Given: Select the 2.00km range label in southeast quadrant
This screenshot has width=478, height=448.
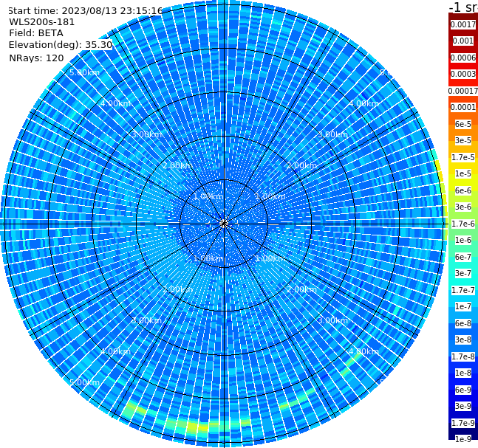Looking at the screenshot, I should tap(301, 289).
